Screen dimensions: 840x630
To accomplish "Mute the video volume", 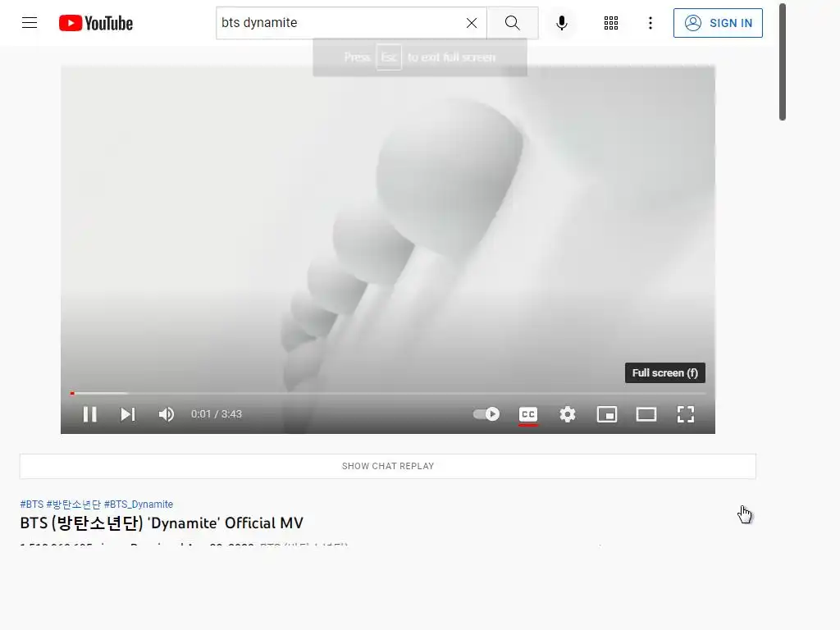I will (x=166, y=414).
